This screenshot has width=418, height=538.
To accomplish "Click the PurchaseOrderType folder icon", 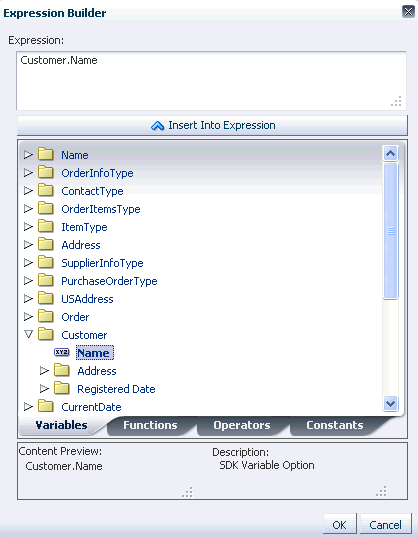I will 46,280.
